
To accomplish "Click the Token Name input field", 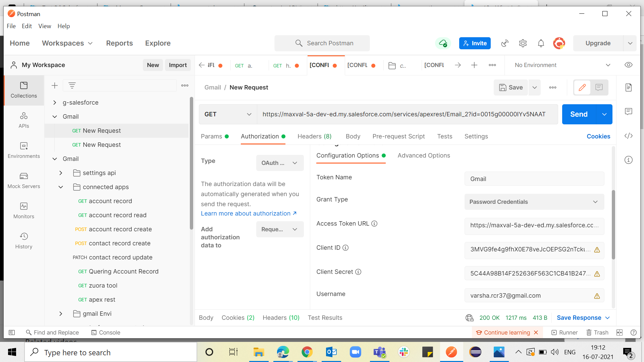I will point(534,179).
